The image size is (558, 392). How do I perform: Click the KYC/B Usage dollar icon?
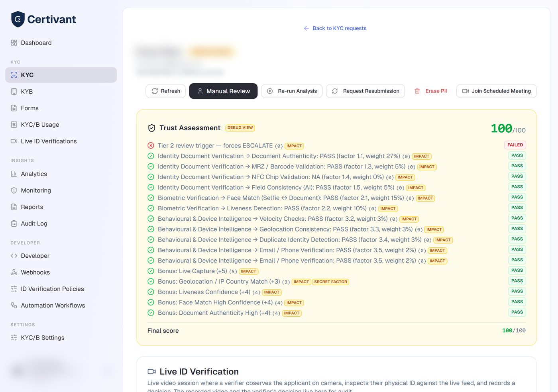14,125
